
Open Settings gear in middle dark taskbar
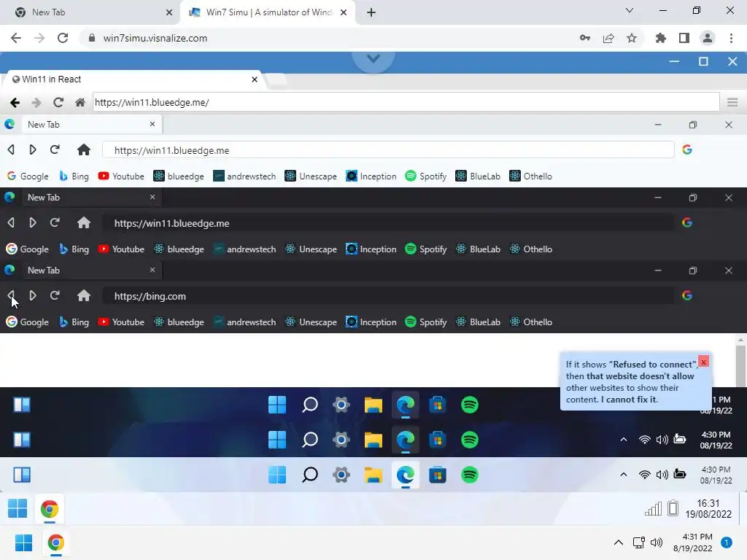341,440
